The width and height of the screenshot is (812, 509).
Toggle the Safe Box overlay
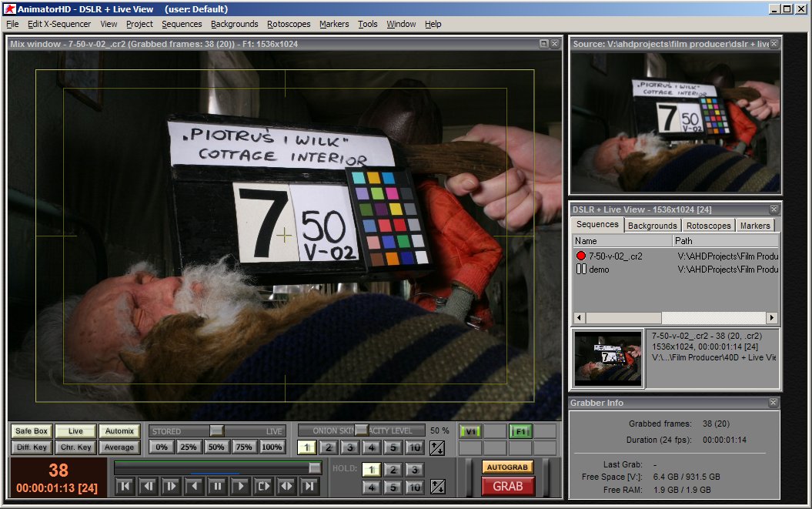[x=32, y=431]
